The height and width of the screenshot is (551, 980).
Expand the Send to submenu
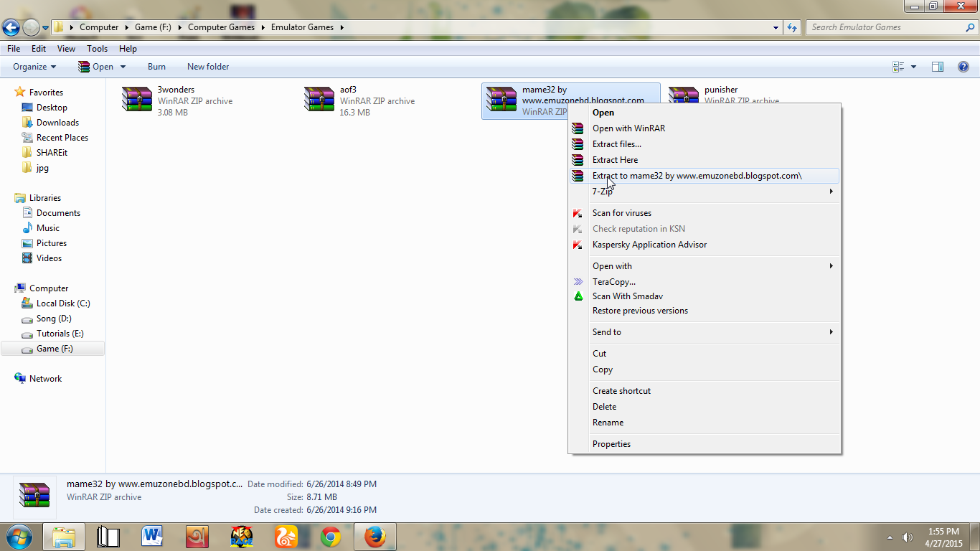(705, 332)
